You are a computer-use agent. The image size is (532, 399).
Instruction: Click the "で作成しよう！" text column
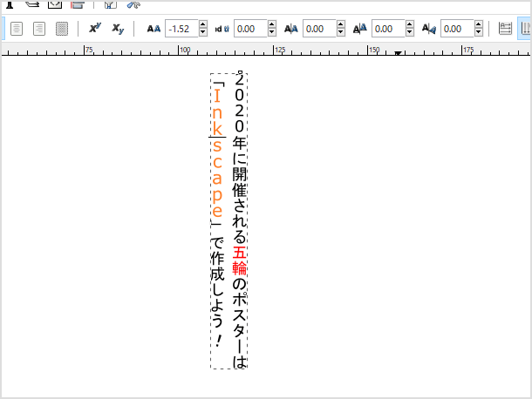pyautogui.click(x=217, y=292)
